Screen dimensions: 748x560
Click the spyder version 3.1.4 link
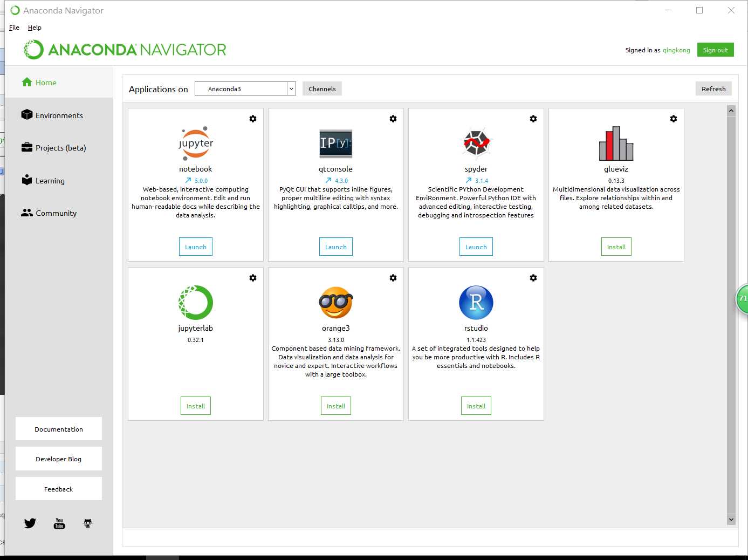pos(482,181)
